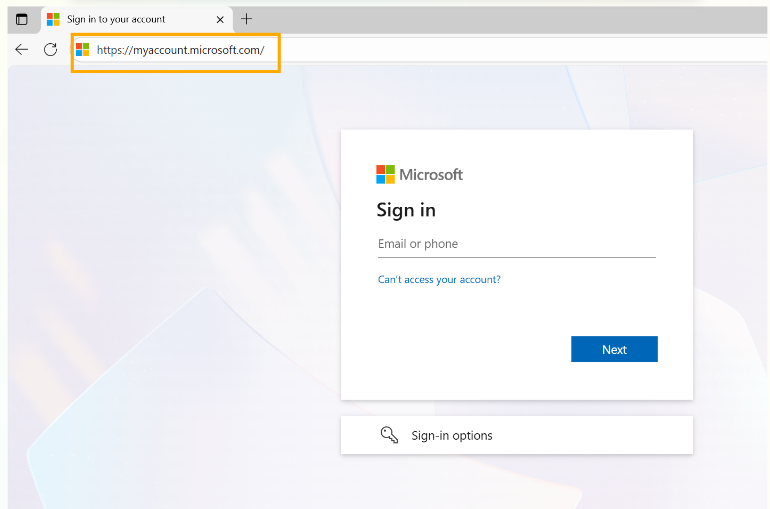
Task: Select the myaccount.microsoft.com URL text
Action: pos(180,50)
